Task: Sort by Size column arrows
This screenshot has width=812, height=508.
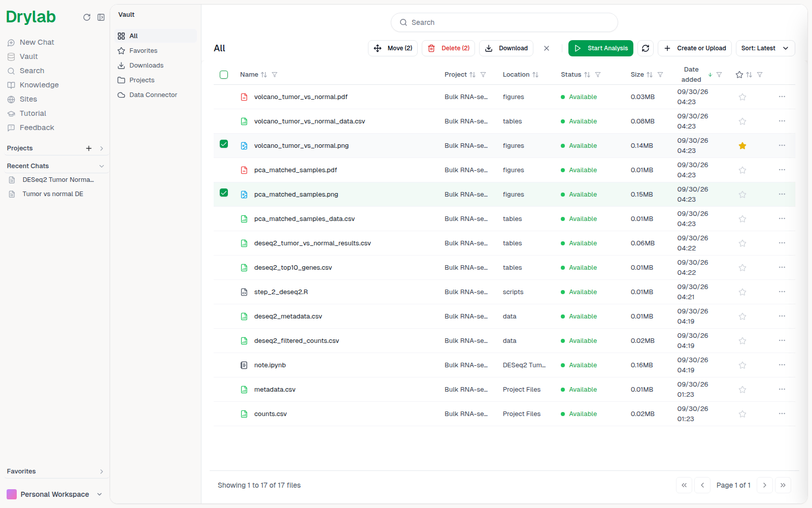Action: pos(650,75)
